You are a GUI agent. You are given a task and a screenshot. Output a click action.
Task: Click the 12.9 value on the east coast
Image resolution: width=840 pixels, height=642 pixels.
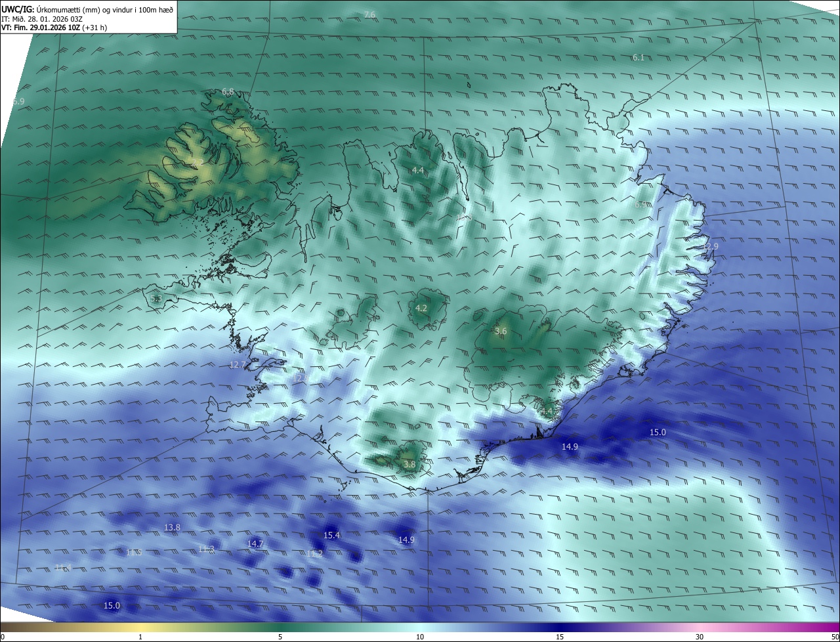coord(710,246)
